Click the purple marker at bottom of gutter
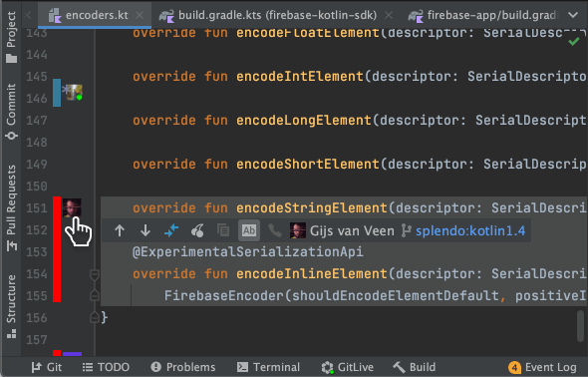 click(72, 354)
